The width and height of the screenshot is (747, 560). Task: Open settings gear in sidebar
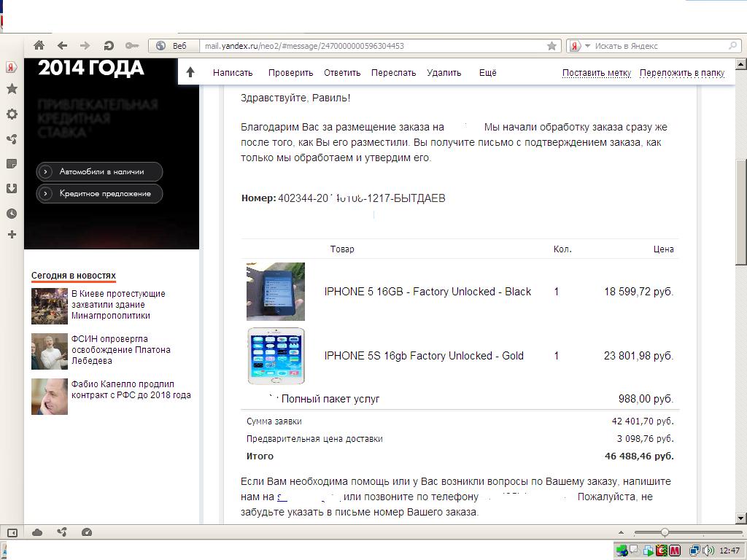(x=12, y=114)
